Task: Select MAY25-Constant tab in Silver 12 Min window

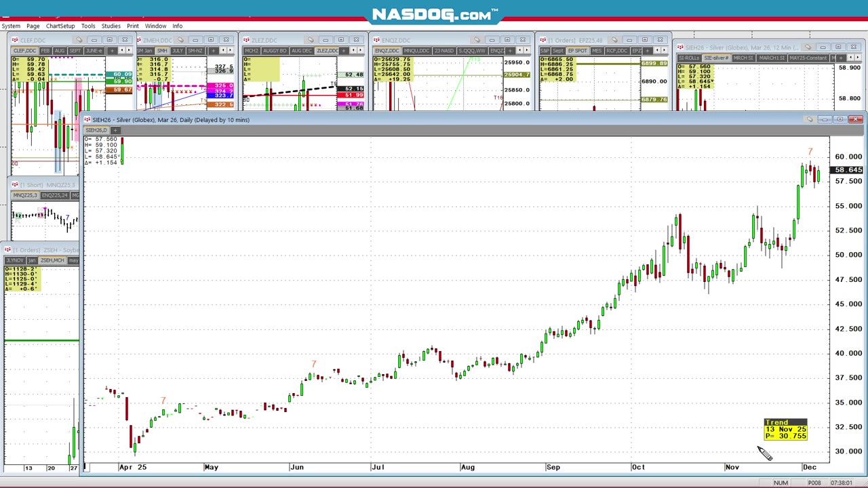Action: (810, 58)
